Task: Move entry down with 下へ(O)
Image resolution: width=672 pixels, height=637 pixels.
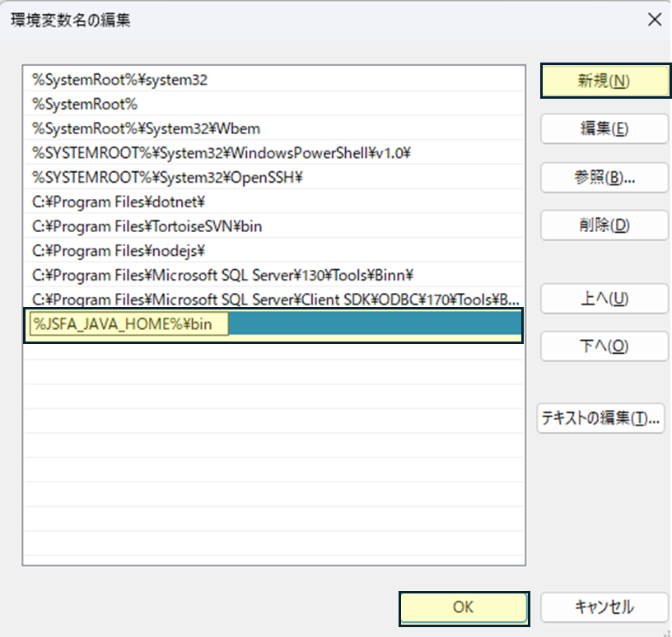Action: [x=604, y=346]
